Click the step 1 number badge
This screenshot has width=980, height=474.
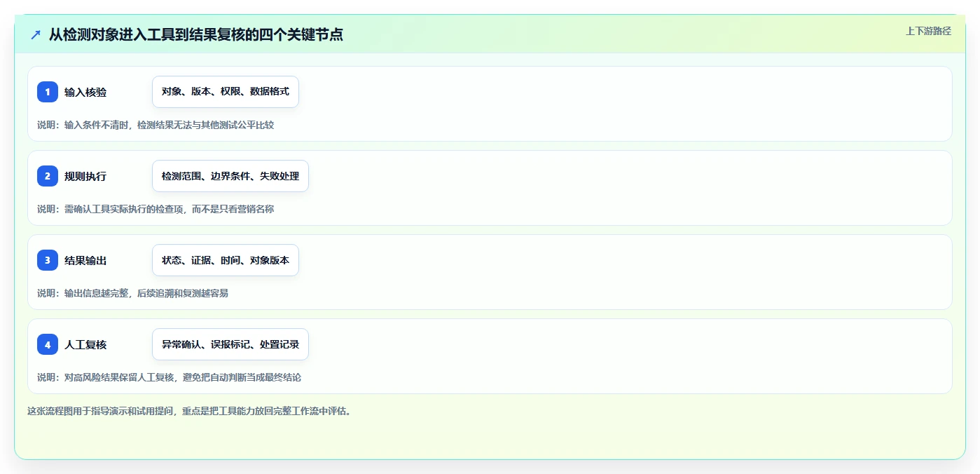pos(48,92)
